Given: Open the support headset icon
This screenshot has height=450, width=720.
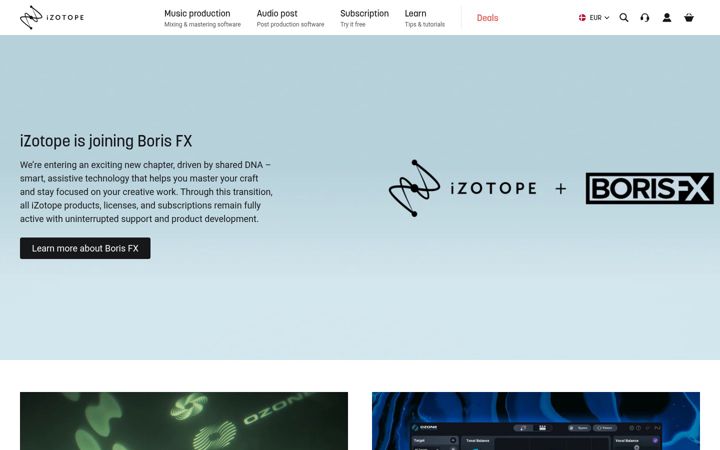Looking at the screenshot, I should [645, 17].
